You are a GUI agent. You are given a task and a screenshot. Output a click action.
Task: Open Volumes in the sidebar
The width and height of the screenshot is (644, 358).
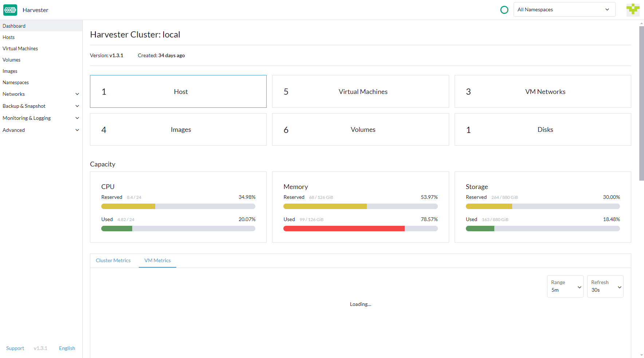pos(41,60)
